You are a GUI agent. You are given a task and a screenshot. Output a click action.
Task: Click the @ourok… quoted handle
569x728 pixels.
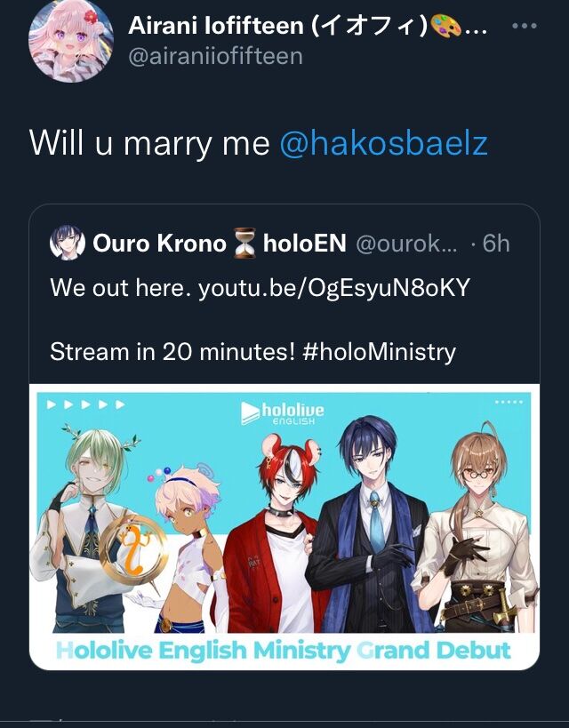pos(406,243)
